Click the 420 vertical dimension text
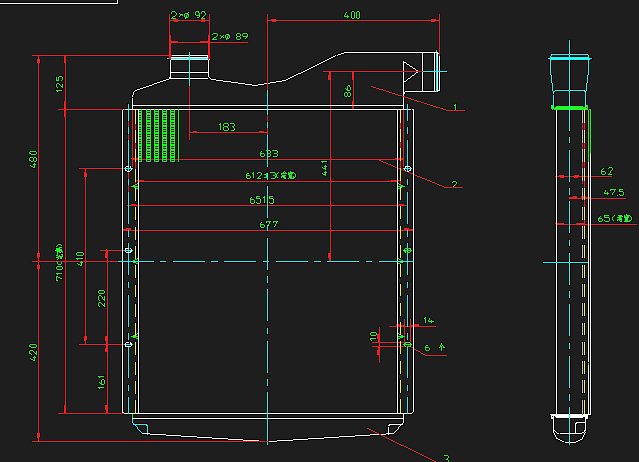The width and height of the screenshot is (639, 462). pos(33,351)
